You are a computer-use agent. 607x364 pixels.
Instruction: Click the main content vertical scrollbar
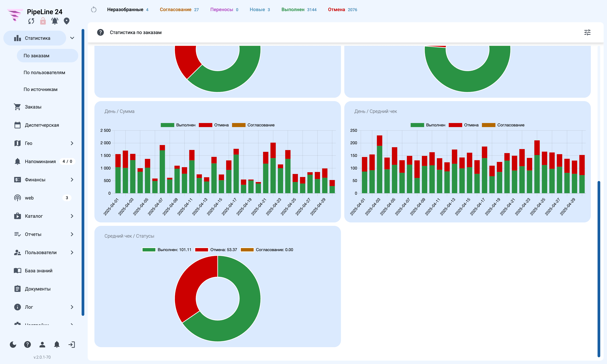599,269
